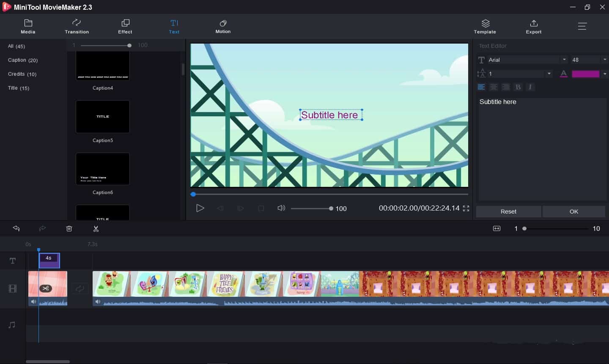Filter by Caption (20)
This screenshot has width=609, height=364.
click(x=23, y=60)
